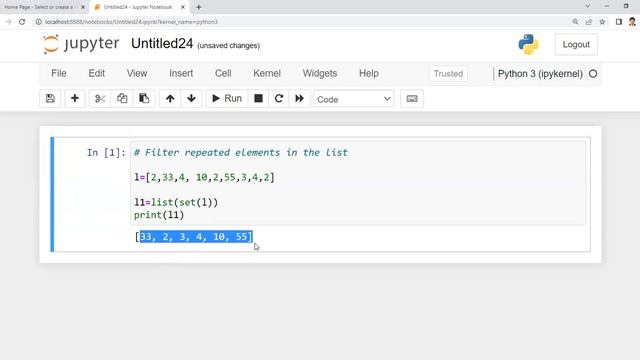Click the Trusted notebook indicator

point(448,74)
